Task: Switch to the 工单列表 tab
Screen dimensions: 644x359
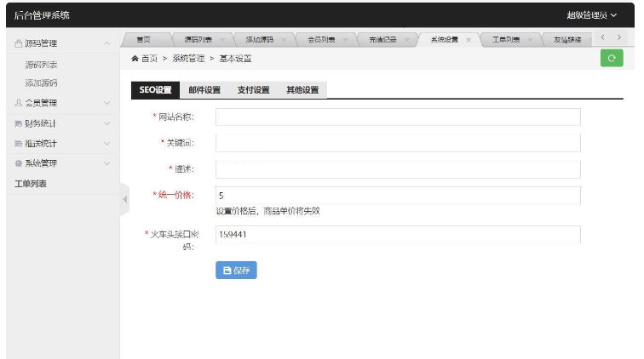Action: tap(506, 40)
